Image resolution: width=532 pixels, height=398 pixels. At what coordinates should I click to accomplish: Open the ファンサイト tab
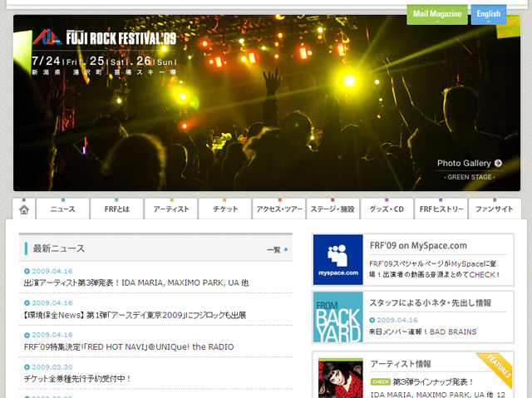495,209
